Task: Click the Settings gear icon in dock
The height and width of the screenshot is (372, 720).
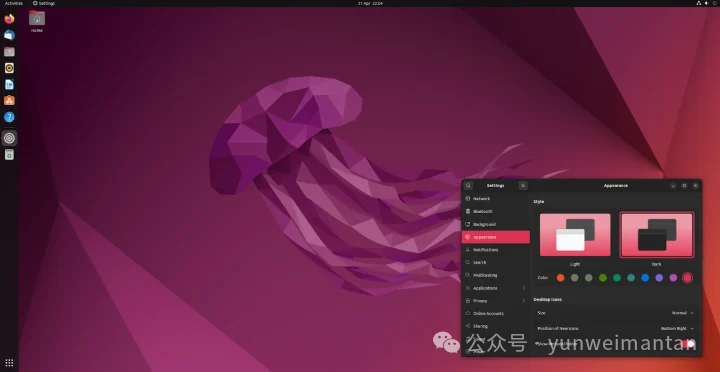Action: click(x=9, y=138)
